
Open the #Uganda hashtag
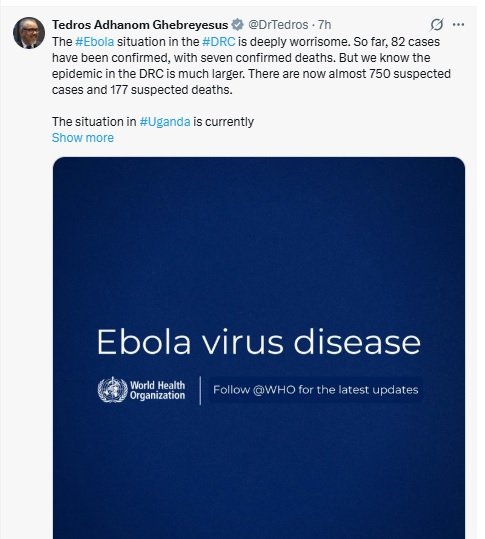tap(165, 122)
